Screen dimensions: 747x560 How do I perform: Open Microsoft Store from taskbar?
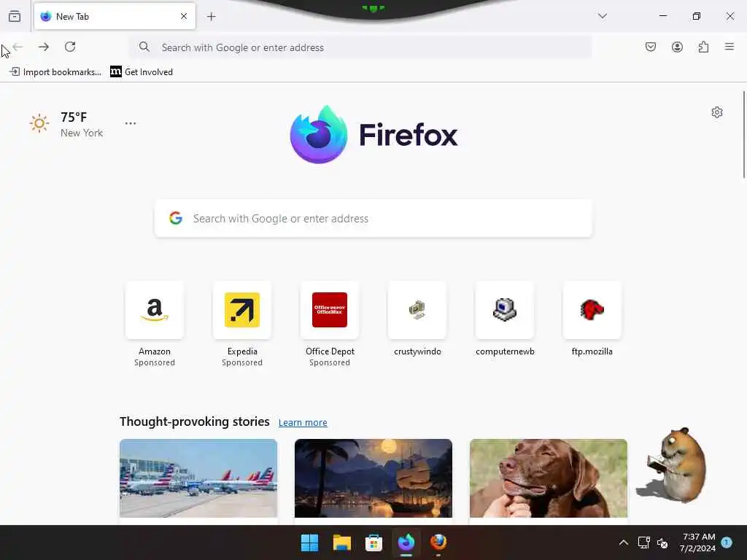click(373, 542)
